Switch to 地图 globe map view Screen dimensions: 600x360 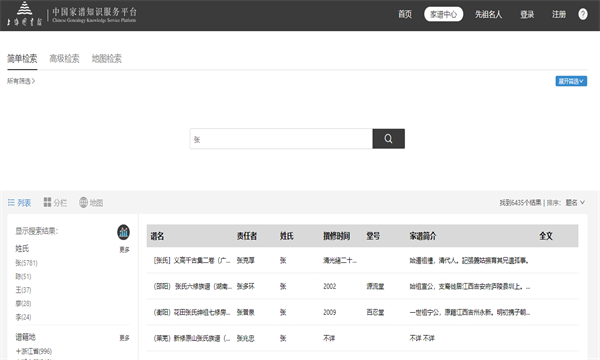(91, 202)
